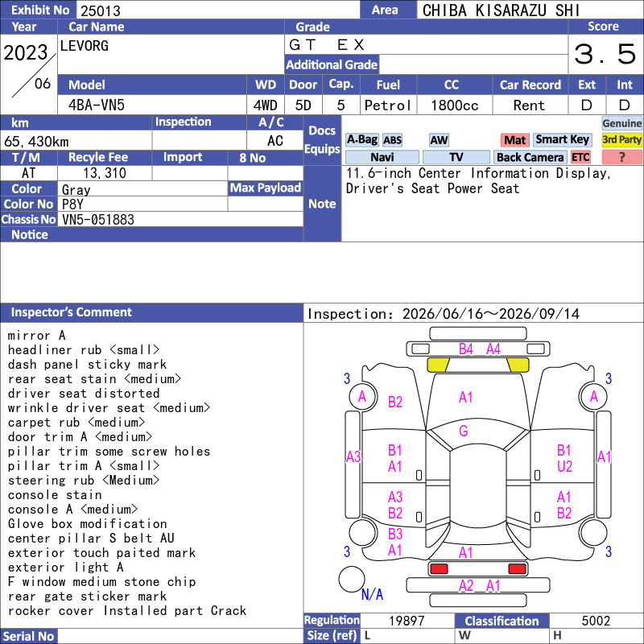The width and height of the screenshot is (644, 644).
Task: Click the recycle fee 13,310
Action: [105, 173]
